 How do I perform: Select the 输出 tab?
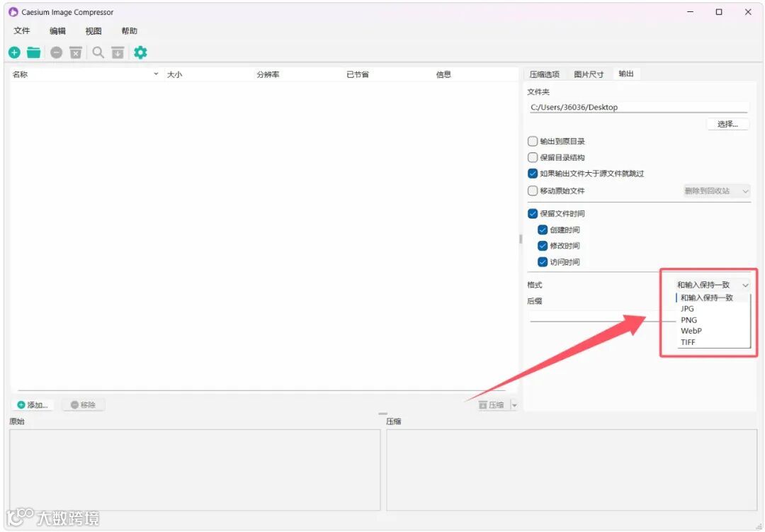[x=626, y=74]
